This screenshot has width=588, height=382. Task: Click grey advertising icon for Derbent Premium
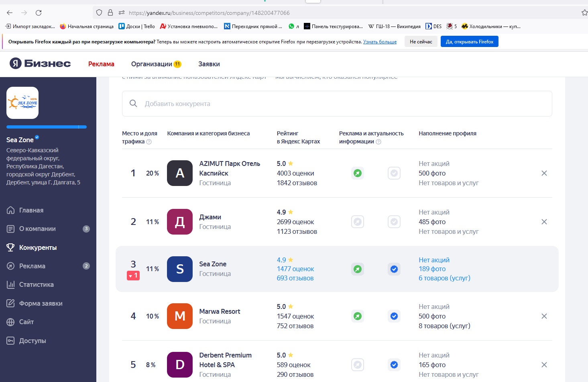point(358,365)
